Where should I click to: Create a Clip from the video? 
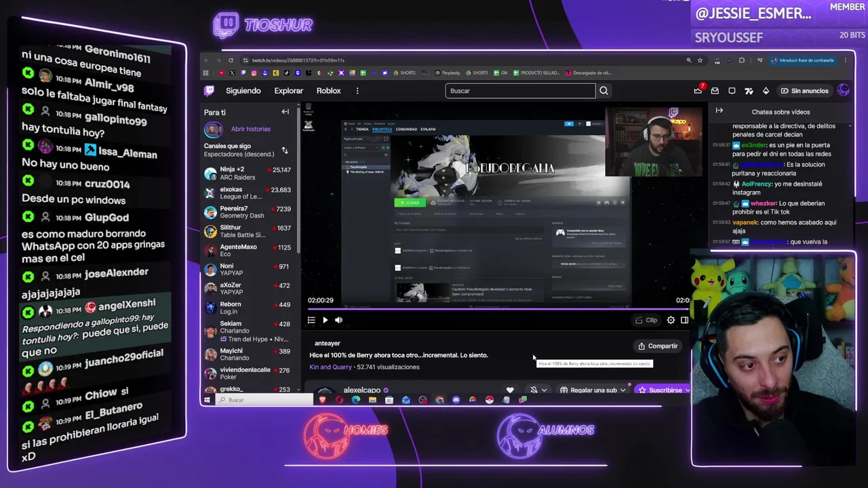pos(646,320)
